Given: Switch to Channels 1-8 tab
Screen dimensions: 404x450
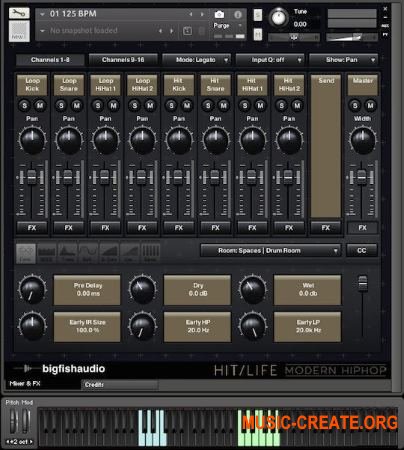Looking at the screenshot, I should 50,60.
